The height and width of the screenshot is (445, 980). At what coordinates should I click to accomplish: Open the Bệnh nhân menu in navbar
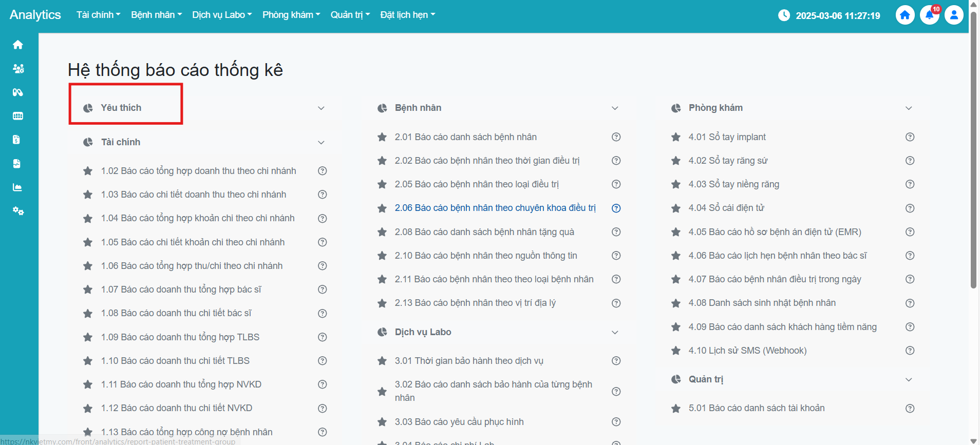pyautogui.click(x=156, y=15)
